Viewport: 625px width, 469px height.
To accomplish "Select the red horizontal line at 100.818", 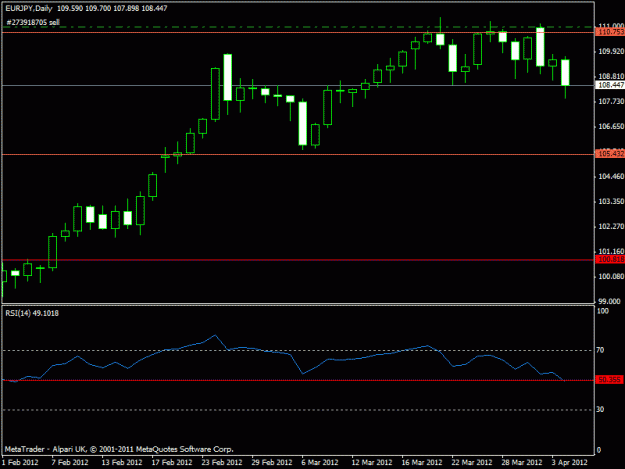I will (x=298, y=260).
